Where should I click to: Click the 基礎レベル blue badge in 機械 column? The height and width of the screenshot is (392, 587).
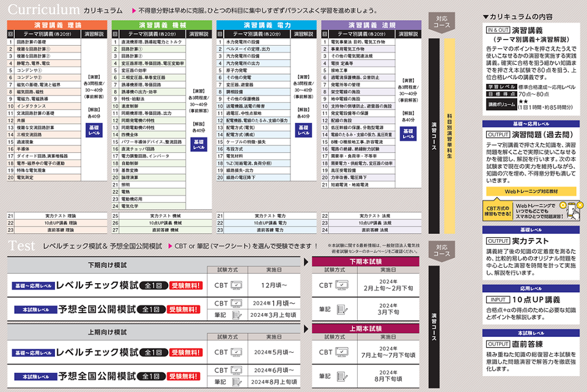[199, 144]
